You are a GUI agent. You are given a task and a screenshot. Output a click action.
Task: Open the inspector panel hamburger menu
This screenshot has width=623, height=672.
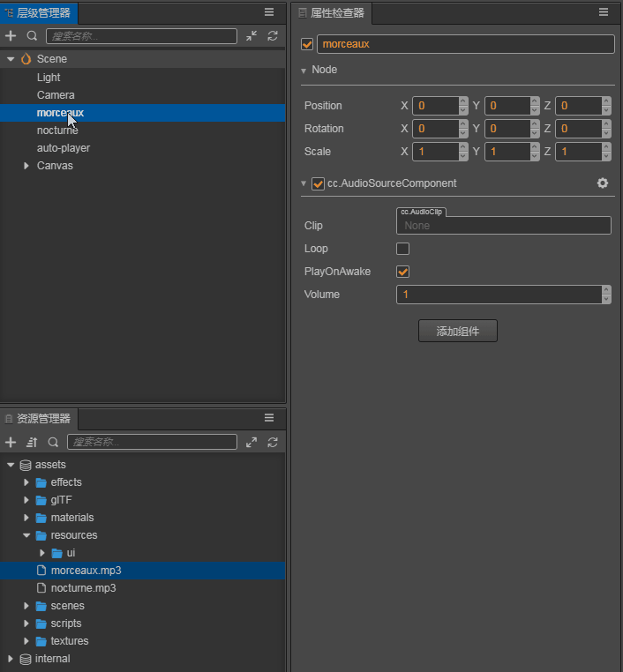(604, 12)
